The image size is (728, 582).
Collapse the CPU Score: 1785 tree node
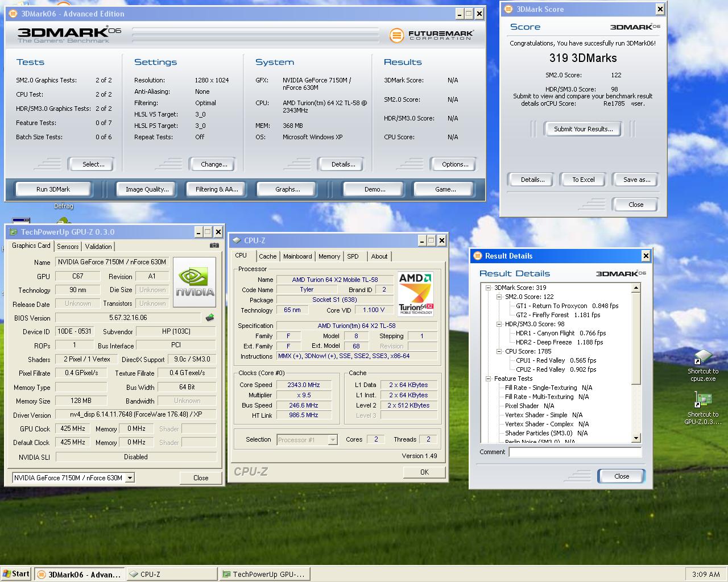click(499, 351)
